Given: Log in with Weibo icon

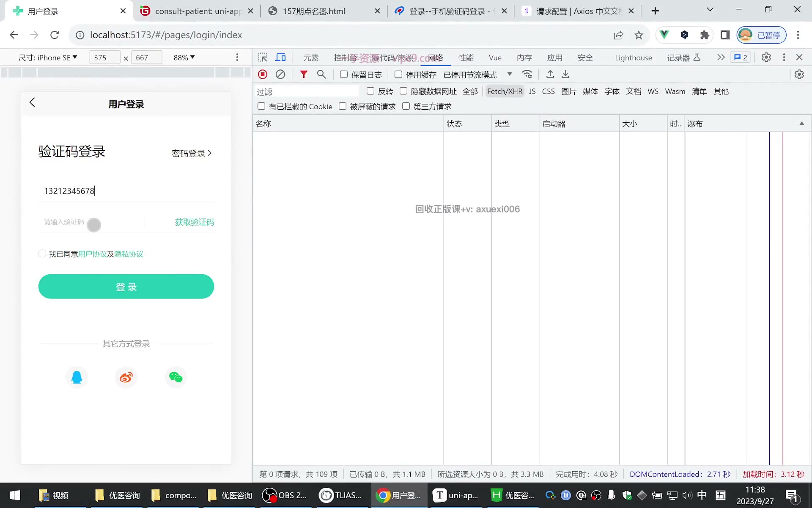Looking at the screenshot, I should [126, 377].
